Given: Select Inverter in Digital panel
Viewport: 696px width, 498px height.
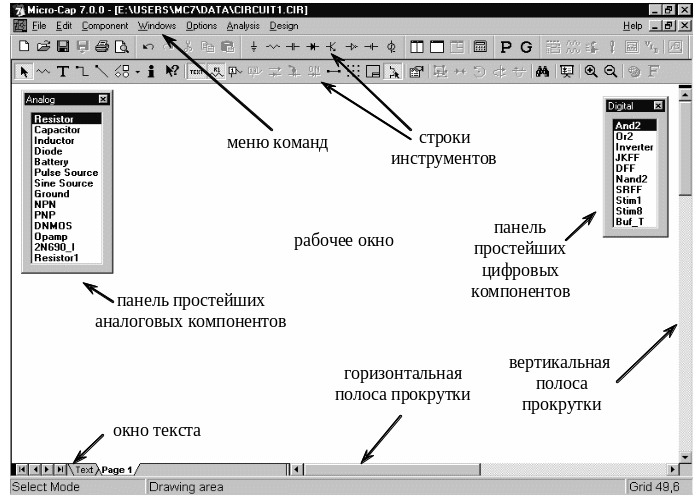Looking at the screenshot, I should point(634,147).
